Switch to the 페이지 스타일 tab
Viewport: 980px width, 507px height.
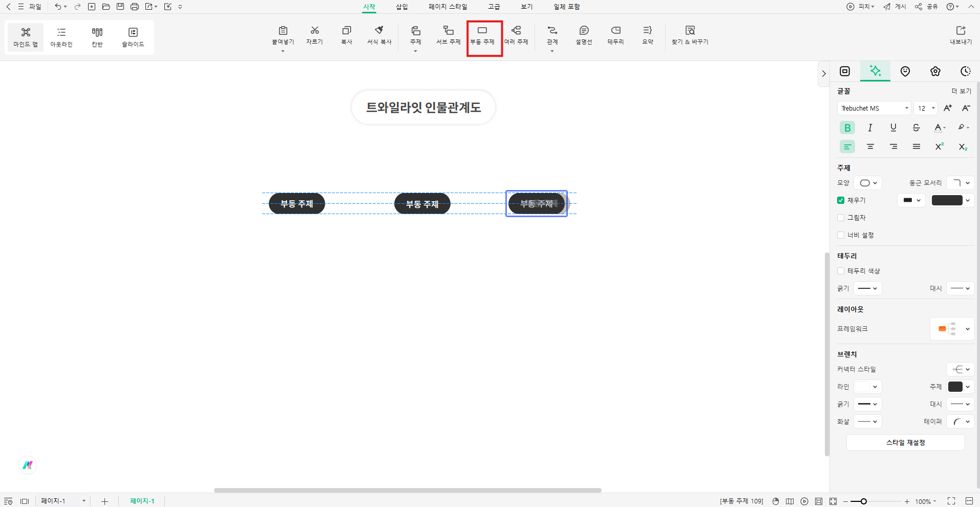point(448,7)
